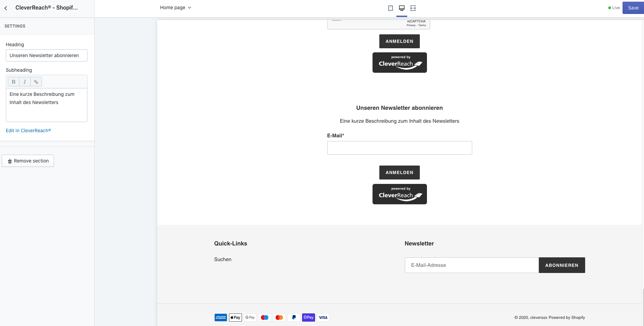Click the PayPal payment icon in footer
Screen dimensions: 644x326
point(294,318)
